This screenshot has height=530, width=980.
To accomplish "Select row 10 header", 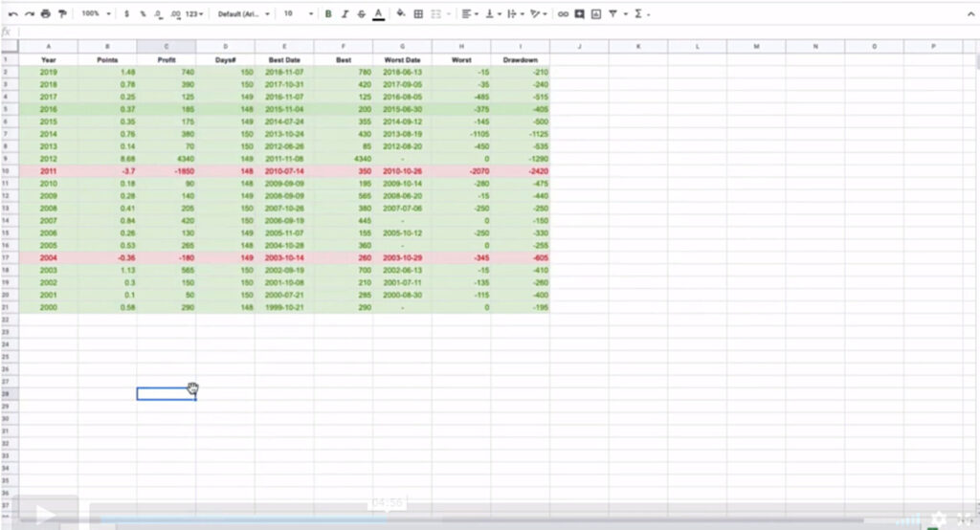I will (x=9, y=171).
